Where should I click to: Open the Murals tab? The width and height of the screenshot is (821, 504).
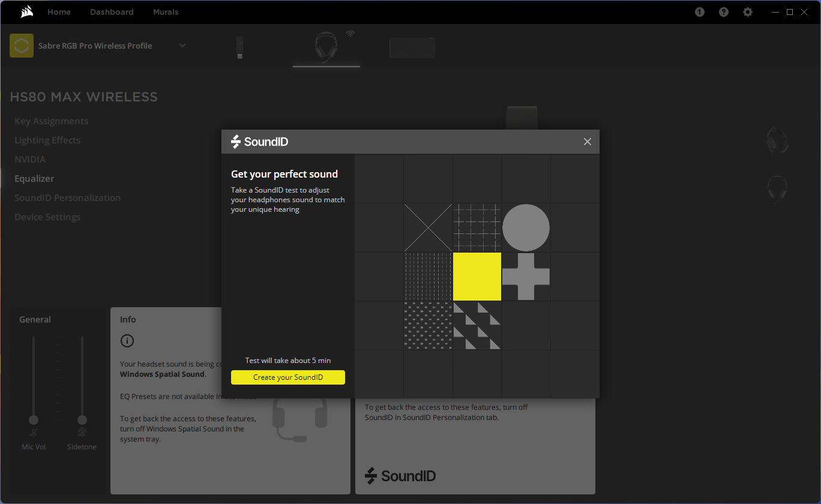[x=166, y=12]
